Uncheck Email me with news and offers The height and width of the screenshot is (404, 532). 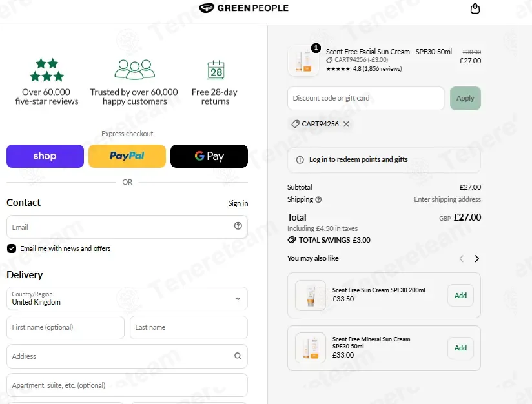pos(12,248)
